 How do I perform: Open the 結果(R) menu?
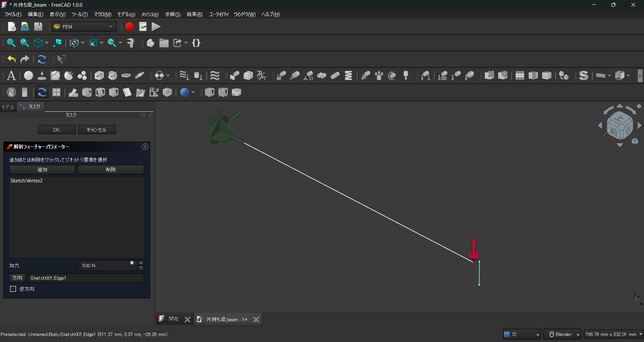click(x=195, y=14)
